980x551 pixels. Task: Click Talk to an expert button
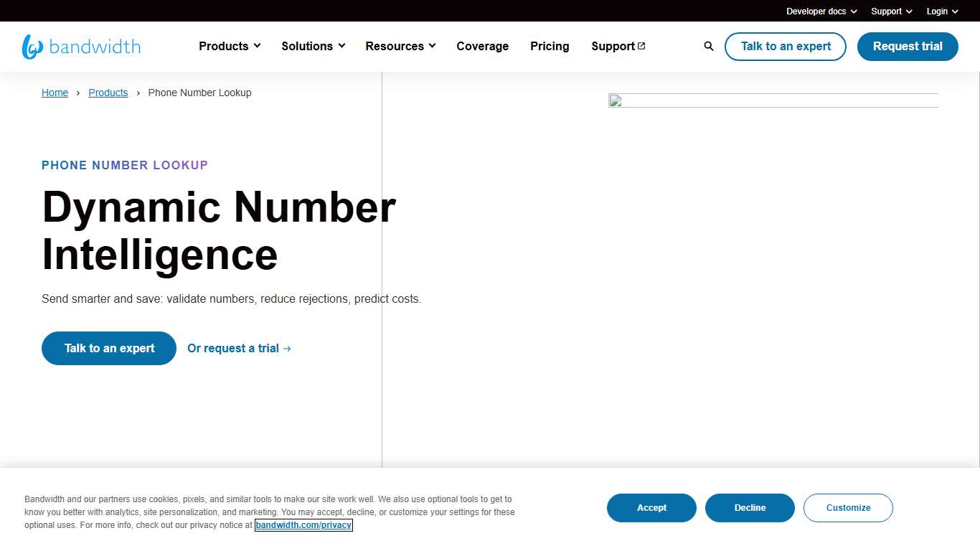click(x=785, y=46)
